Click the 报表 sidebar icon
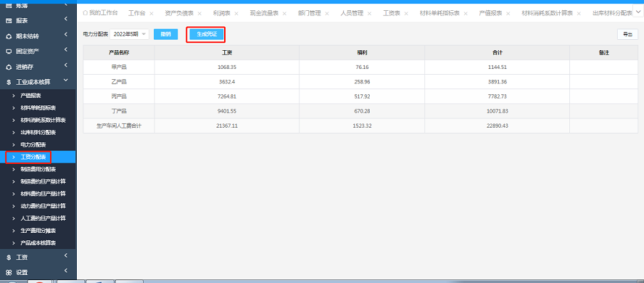 coord(9,20)
